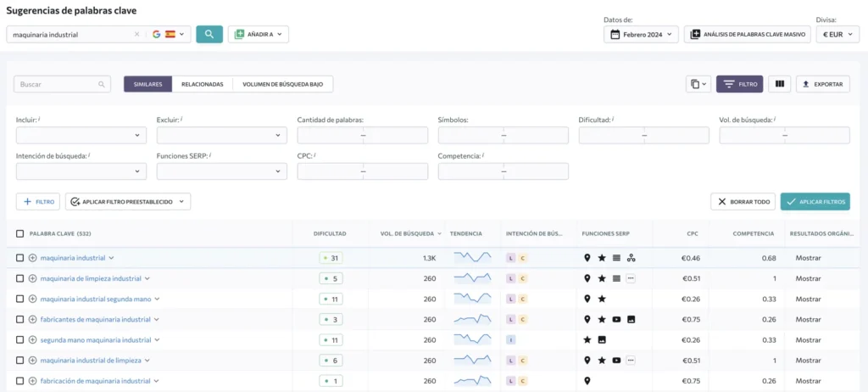
Task: Open the Volumen de búsqueda bajo tab
Action: (x=283, y=84)
